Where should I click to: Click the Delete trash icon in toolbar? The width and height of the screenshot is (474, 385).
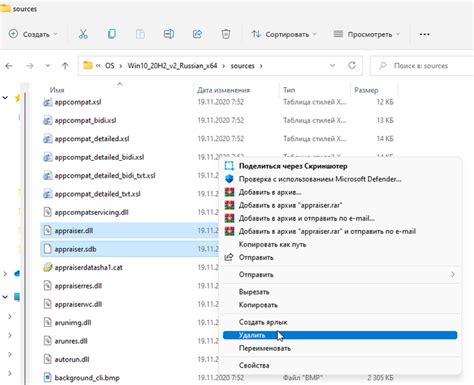(x=226, y=34)
